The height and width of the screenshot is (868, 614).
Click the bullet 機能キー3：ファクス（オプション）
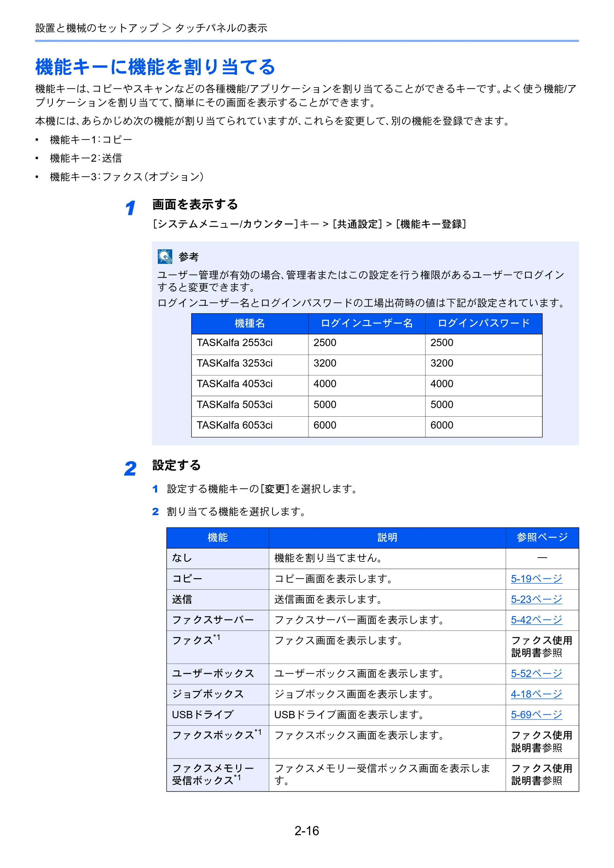(127, 176)
